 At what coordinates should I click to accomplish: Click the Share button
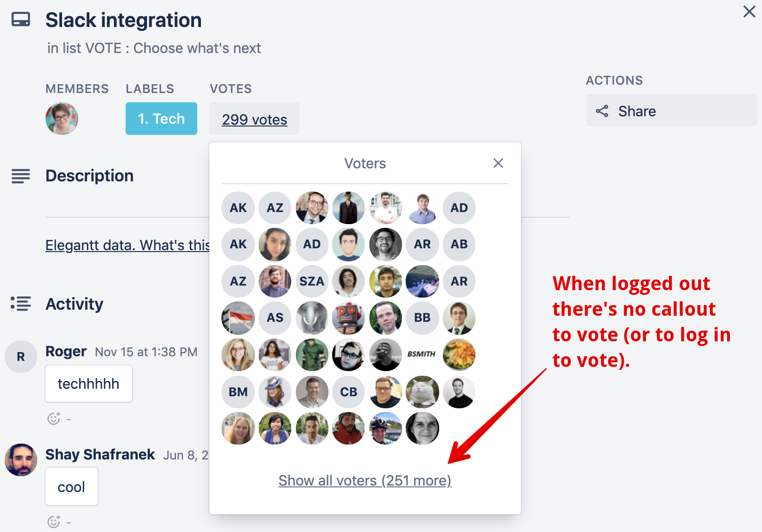(x=671, y=111)
